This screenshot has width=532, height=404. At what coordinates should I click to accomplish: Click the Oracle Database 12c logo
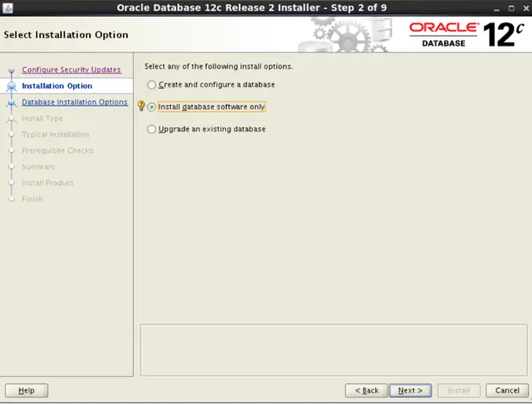[467, 34]
